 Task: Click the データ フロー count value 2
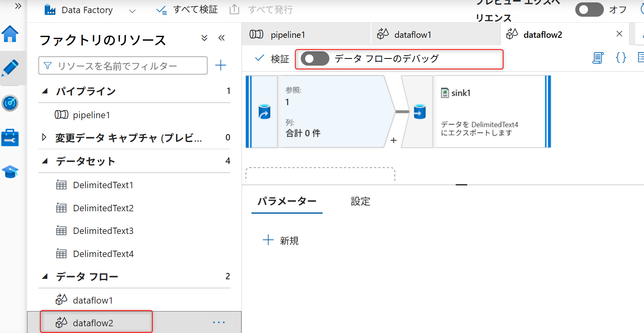(228, 277)
